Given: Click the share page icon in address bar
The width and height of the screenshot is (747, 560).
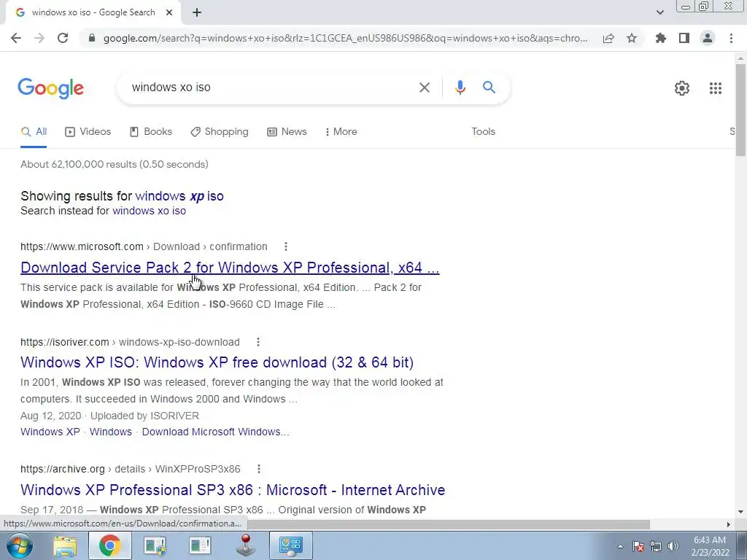Looking at the screenshot, I should pyautogui.click(x=608, y=38).
